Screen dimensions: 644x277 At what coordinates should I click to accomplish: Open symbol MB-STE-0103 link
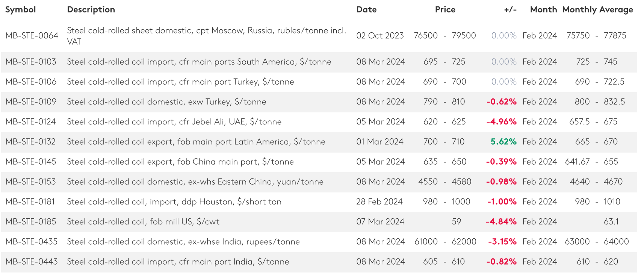tap(31, 62)
